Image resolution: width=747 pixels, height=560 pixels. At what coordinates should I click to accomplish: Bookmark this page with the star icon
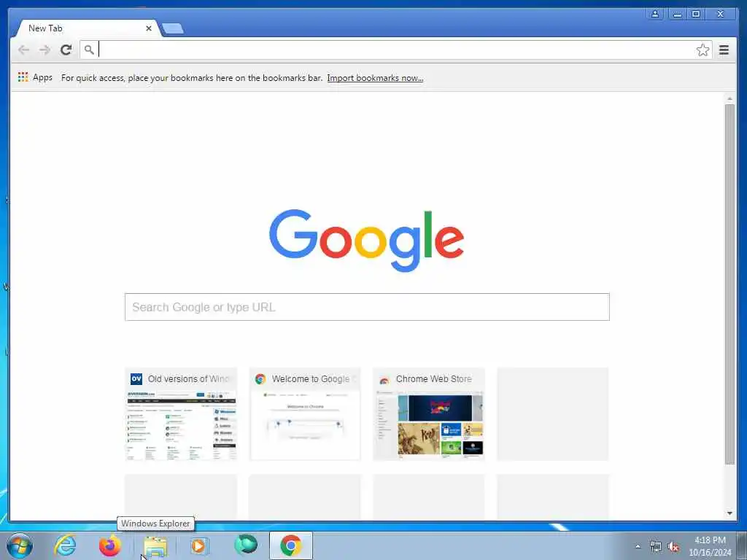click(703, 50)
